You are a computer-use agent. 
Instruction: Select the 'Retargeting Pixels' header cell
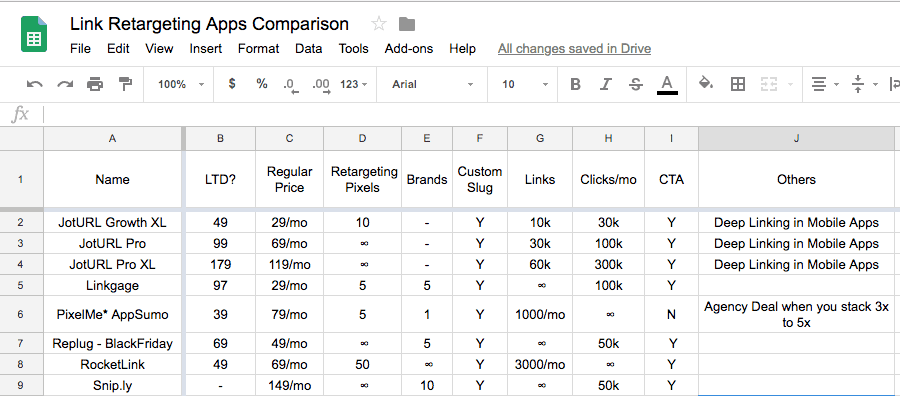tap(362, 179)
